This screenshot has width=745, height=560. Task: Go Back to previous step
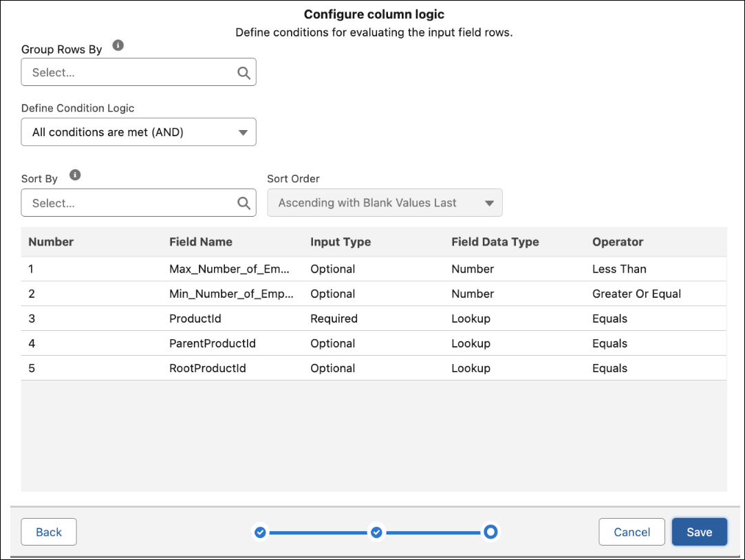point(49,532)
